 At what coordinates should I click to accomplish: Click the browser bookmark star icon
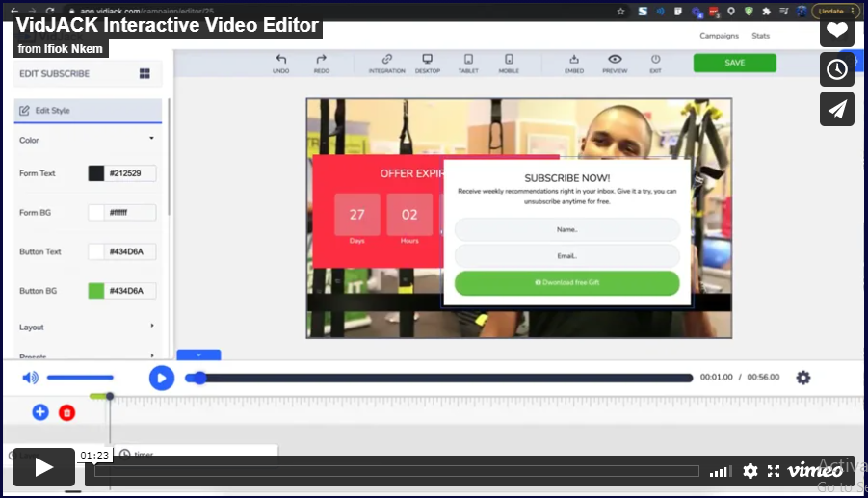[x=620, y=11]
